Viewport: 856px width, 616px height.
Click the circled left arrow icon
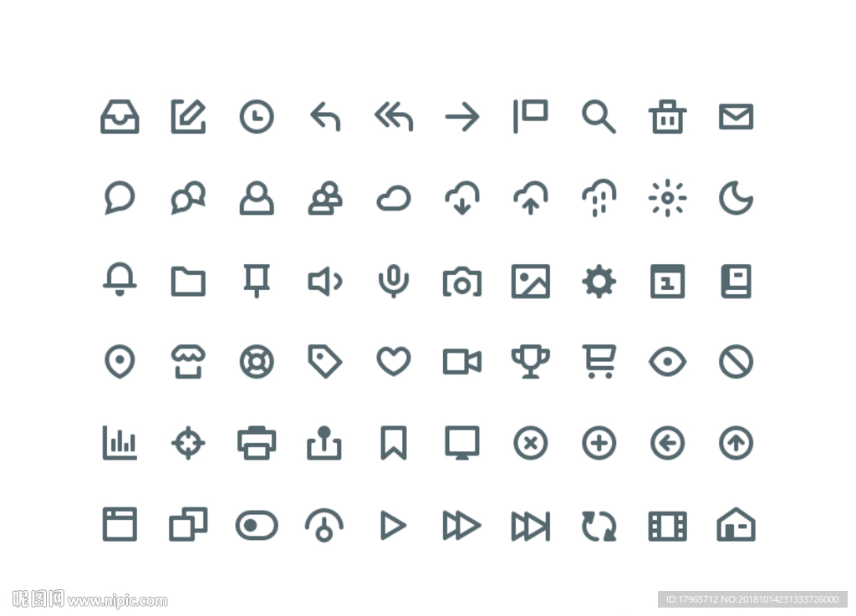[x=667, y=443]
